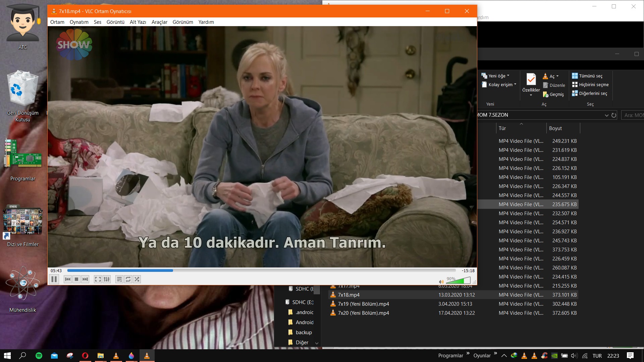Pause the video playback in VLC
Viewport: 644px width, 362px height.
point(54,279)
